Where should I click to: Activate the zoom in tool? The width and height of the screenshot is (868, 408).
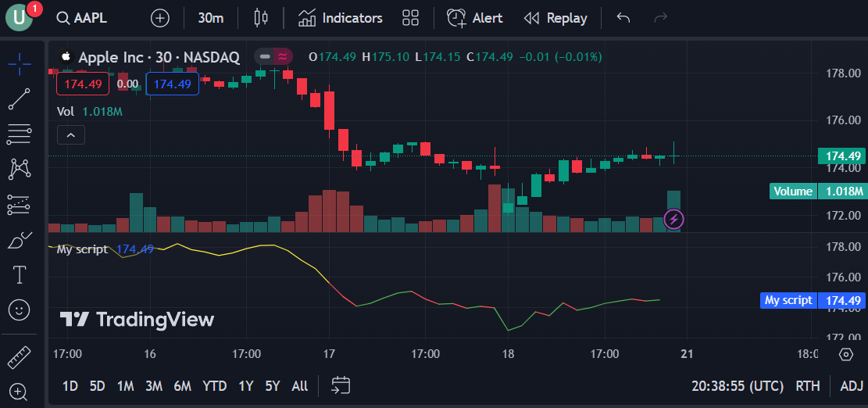(x=20, y=392)
